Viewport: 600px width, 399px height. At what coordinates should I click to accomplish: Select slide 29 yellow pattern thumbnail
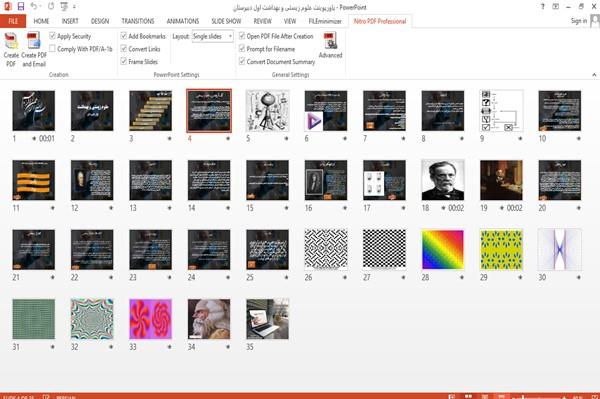click(x=501, y=249)
